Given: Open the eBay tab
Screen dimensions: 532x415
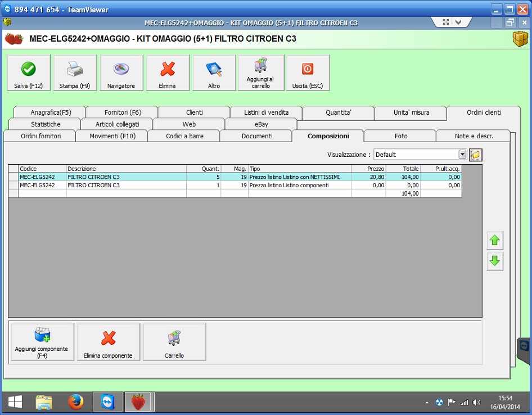Looking at the screenshot, I should pyautogui.click(x=262, y=124).
